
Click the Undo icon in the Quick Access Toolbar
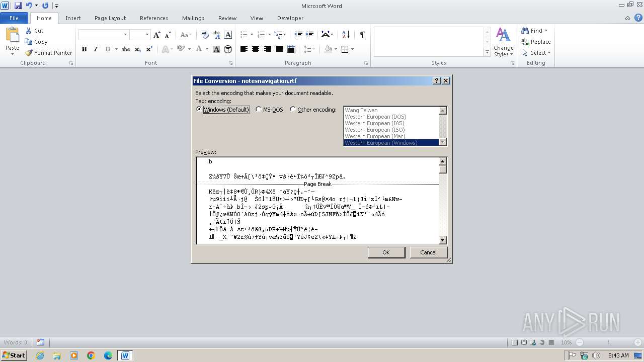29,6
